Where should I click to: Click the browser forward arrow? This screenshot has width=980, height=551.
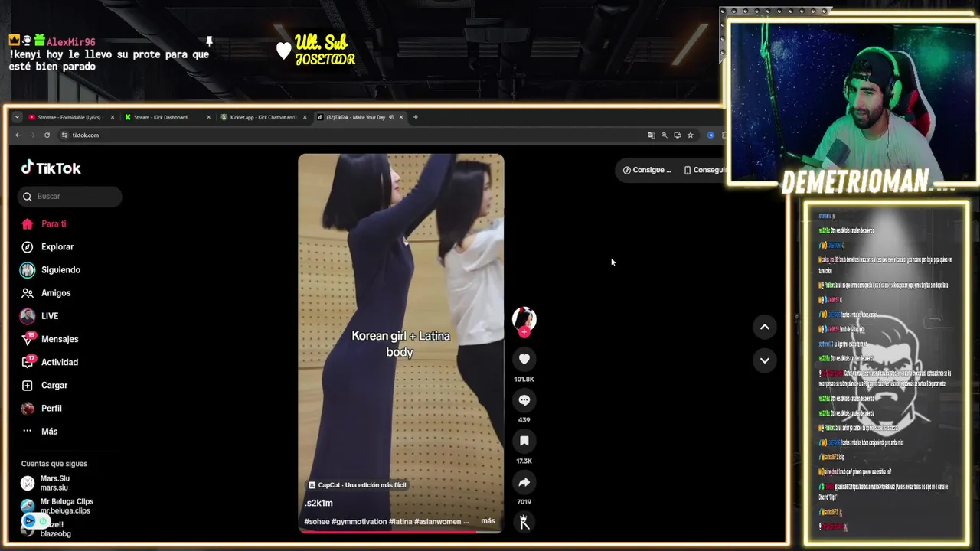coord(32,135)
